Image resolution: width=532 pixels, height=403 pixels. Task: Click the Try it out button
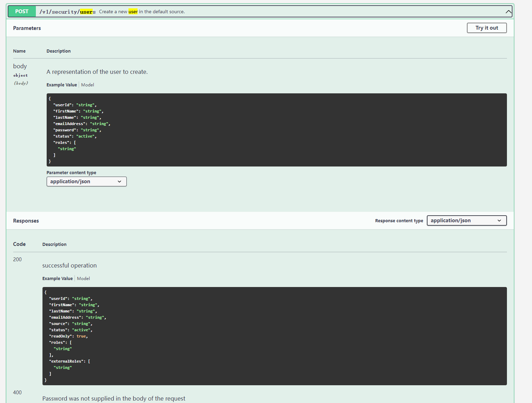tap(487, 28)
